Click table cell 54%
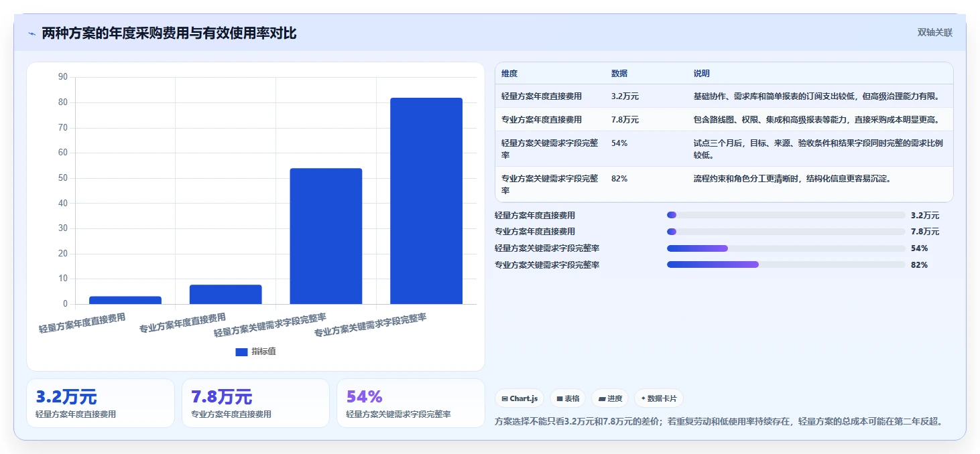The width and height of the screenshot is (980, 454). pyautogui.click(x=619, y=143)
